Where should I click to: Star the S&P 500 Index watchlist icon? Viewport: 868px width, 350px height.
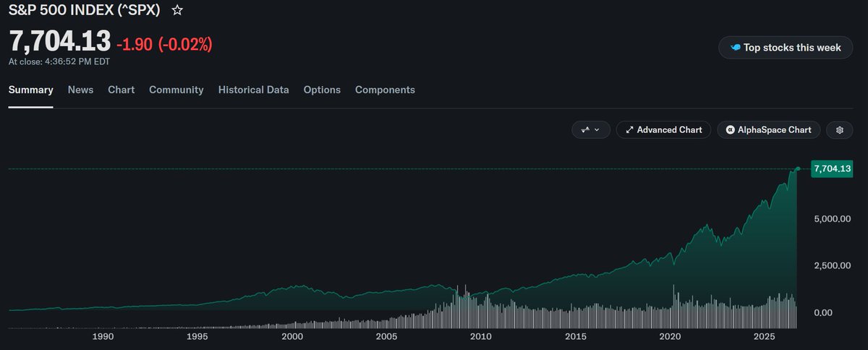(x=176, y=10)
